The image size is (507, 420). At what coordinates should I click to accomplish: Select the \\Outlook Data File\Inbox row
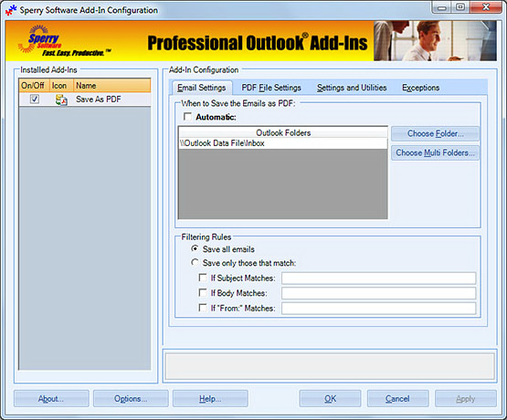coord(283,143)
